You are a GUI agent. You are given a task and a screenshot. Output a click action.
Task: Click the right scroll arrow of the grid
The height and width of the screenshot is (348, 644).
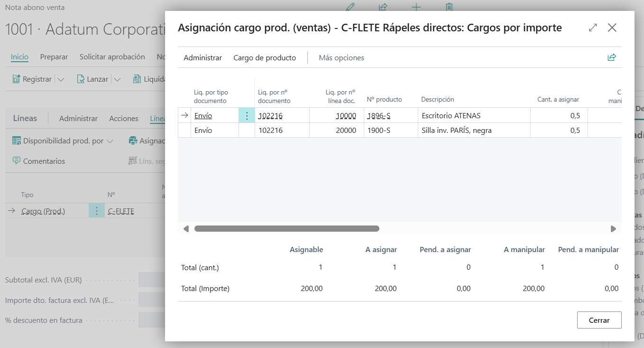[613, 229]
